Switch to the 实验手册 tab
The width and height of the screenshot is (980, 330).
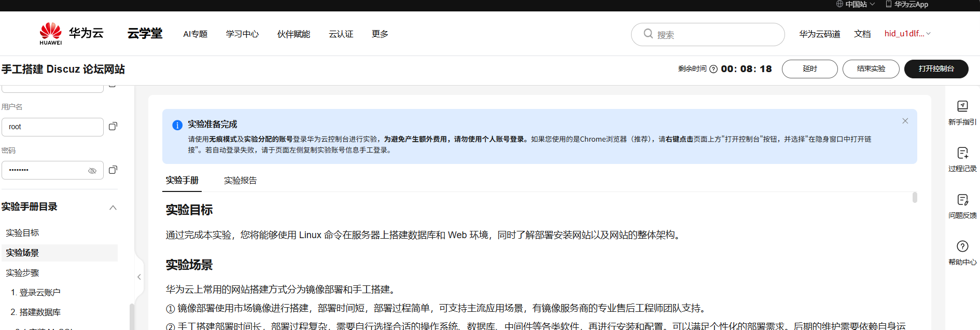(182, 180)
